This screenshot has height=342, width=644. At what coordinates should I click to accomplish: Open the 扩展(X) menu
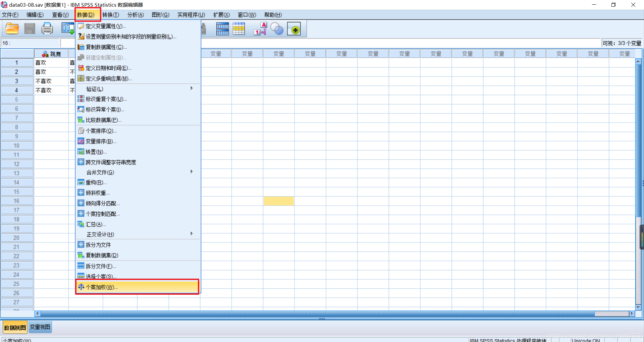tap(221, 15)
